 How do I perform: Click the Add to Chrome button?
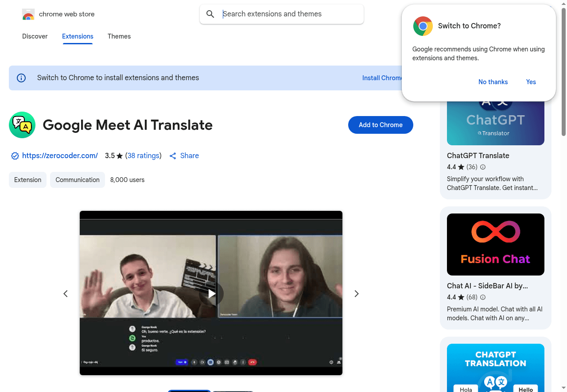click(380, 125)
